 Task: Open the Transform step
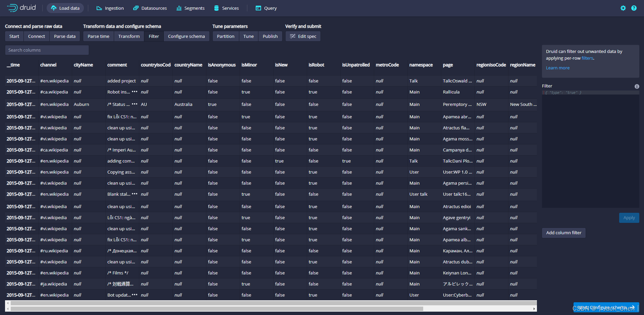click(129, 36)
